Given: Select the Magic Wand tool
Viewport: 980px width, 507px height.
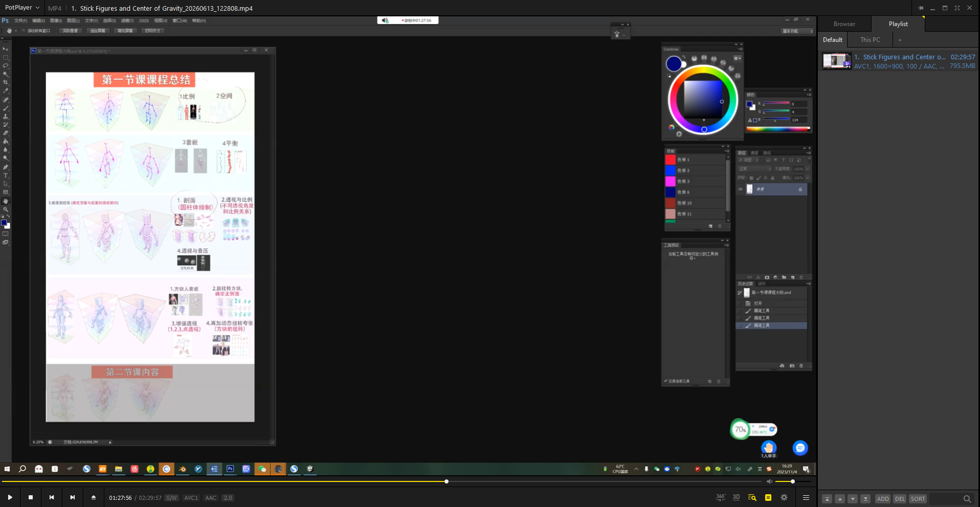Looking at the screenshot, I should coord(6,74).
